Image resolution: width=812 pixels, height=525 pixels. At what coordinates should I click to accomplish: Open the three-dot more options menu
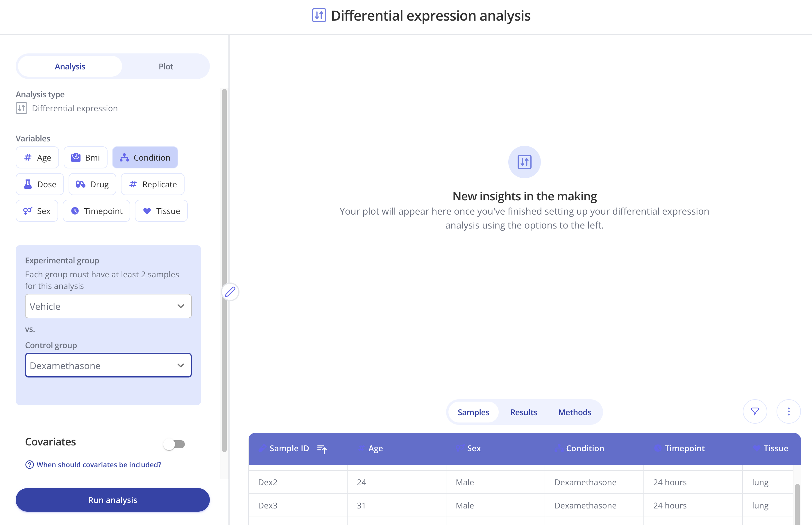point(788,411)
